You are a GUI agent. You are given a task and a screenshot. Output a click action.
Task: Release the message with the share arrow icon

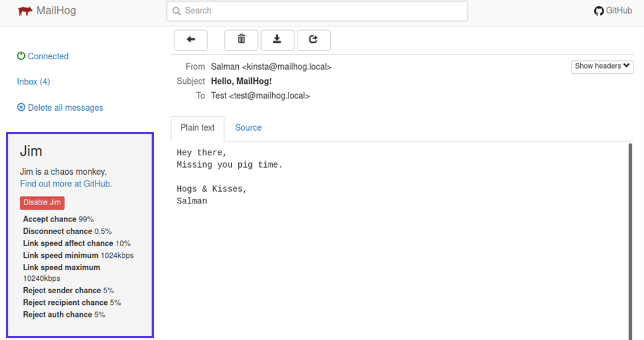(x=313, y=39)
